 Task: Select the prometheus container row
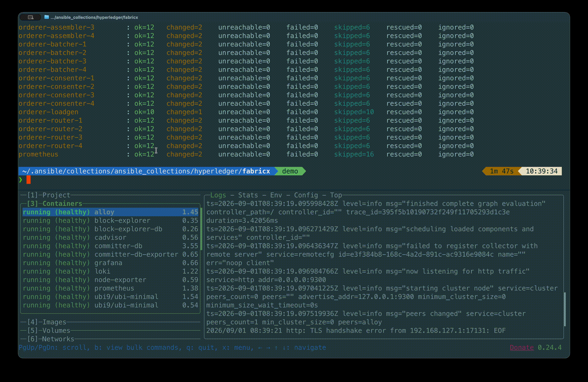111,288
